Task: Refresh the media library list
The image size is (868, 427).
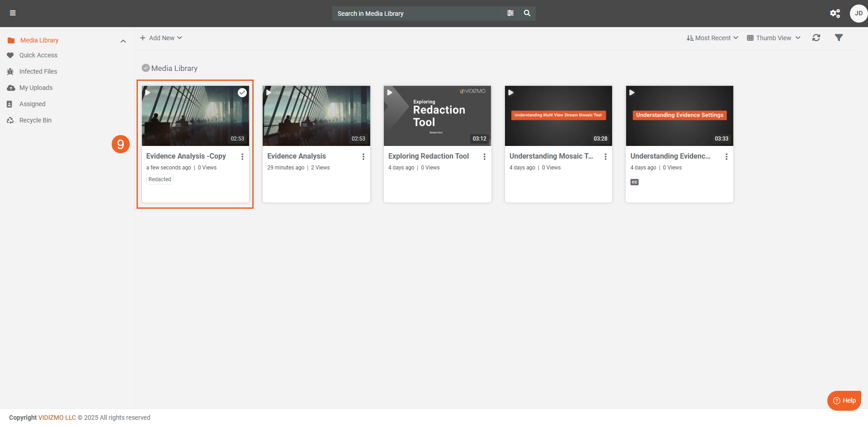Action: point(816,38)
